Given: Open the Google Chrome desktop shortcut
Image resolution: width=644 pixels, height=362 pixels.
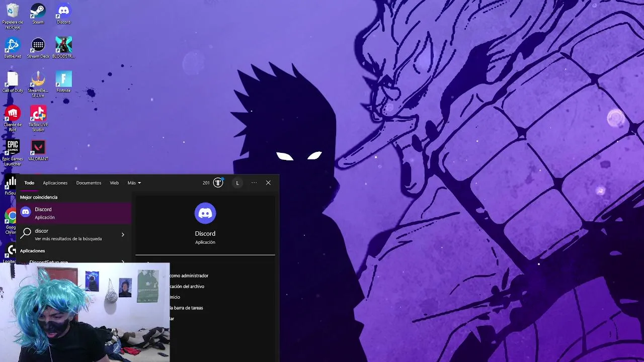Looking at the screenshot, I should click(x=10, y=221).
